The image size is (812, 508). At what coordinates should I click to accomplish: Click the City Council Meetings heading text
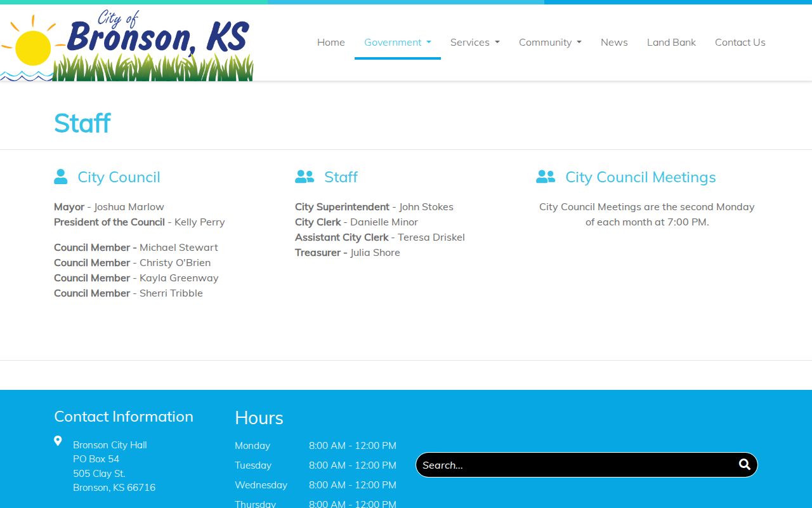[x=641, y=177]
